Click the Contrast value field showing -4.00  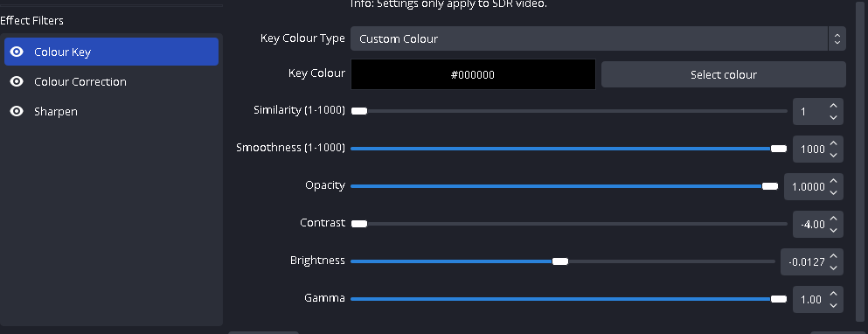pyautogui.click(x=812, y=225)
